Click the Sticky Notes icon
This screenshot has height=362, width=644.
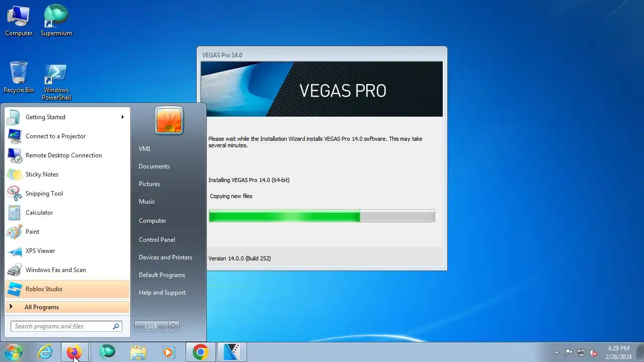(x=14, y=174)
